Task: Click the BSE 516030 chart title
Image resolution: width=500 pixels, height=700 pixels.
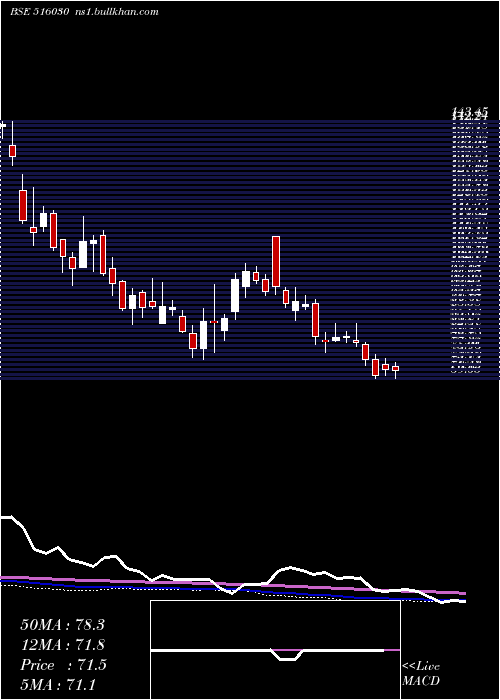Action: point(39,12)
